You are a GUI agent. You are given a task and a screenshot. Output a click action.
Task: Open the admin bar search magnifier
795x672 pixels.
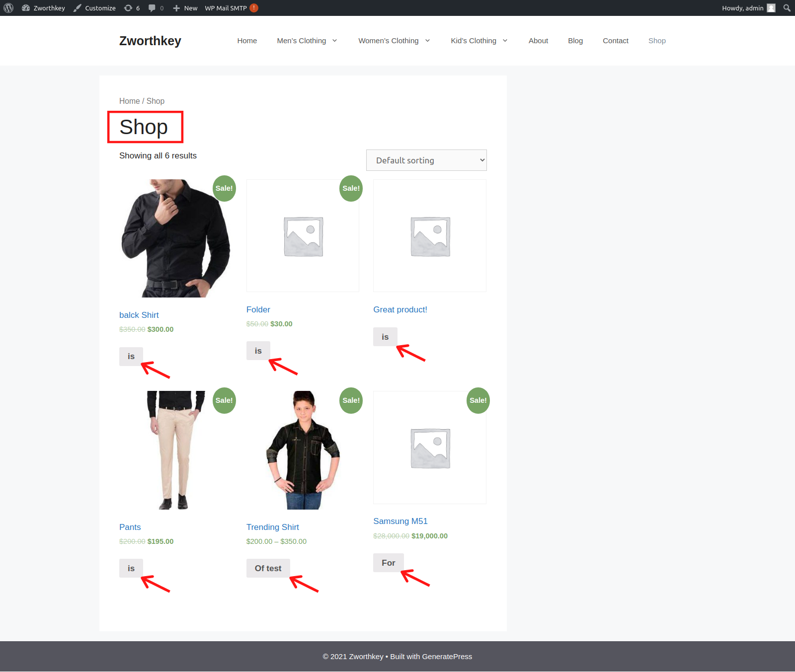click(787, 8)
